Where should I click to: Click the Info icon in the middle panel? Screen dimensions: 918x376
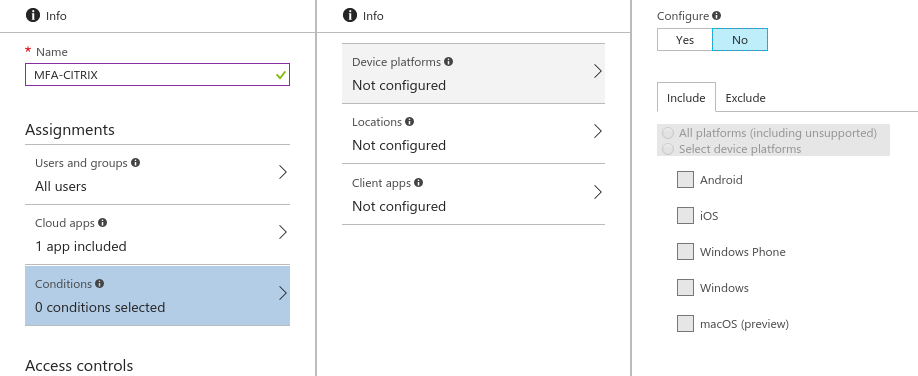tap(350, 15)
